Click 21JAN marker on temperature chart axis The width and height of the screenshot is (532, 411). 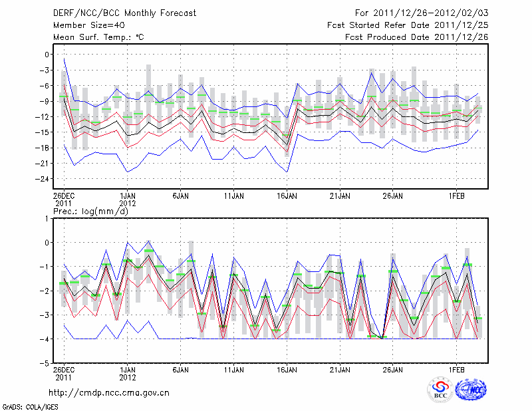(340, 196)
